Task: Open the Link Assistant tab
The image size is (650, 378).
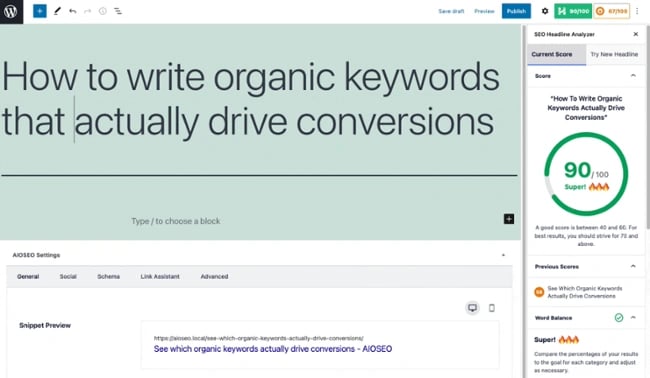Action: [x=160, y=276]
